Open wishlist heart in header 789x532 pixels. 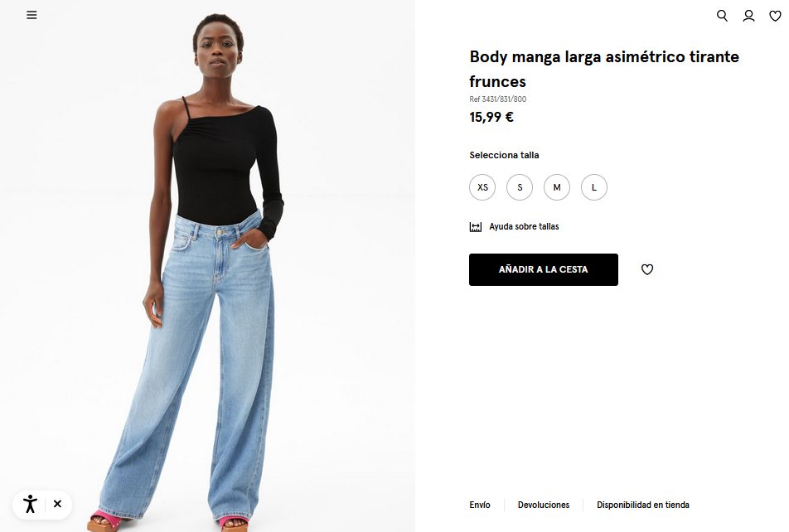(x=776, y=16)
